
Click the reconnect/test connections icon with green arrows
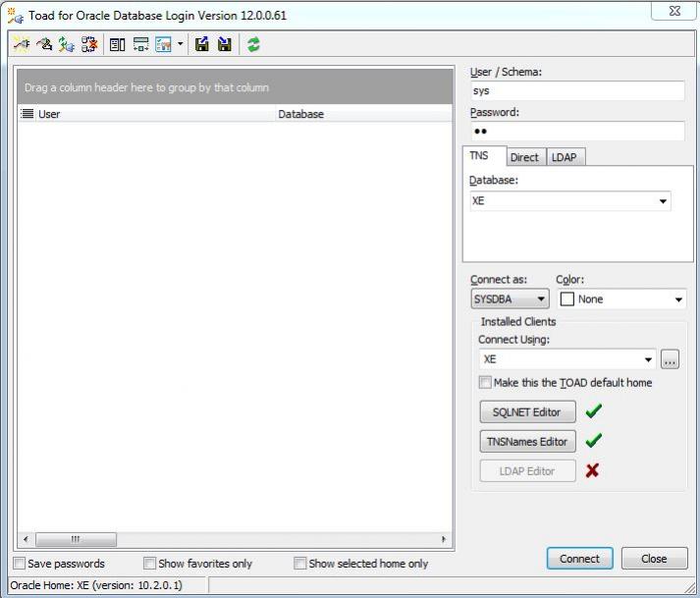tap(67, 44)
